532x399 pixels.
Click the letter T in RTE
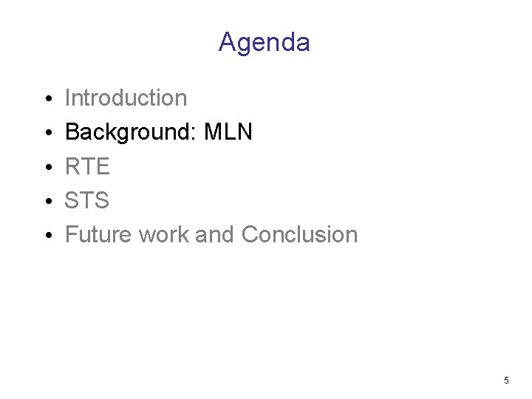point(88,166)
